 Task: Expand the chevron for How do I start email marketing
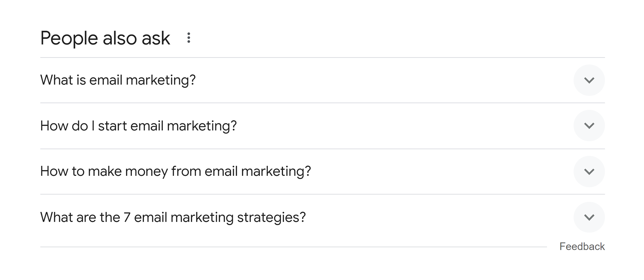click(x=589, y=126)
